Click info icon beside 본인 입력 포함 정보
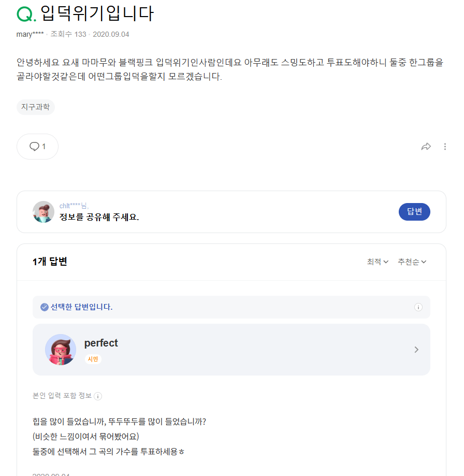This screenshot has width=464, height=476. [x=98, y=396]
